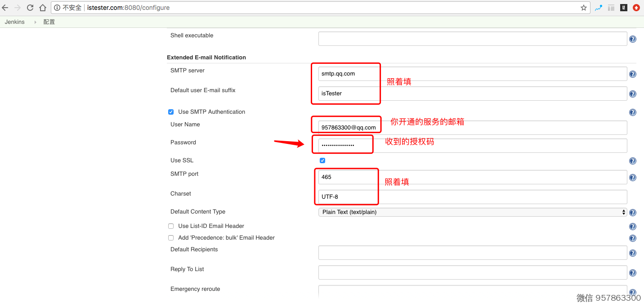
Task: Go to Jenkins breadcrumb link
Action: tap(15, 22)
